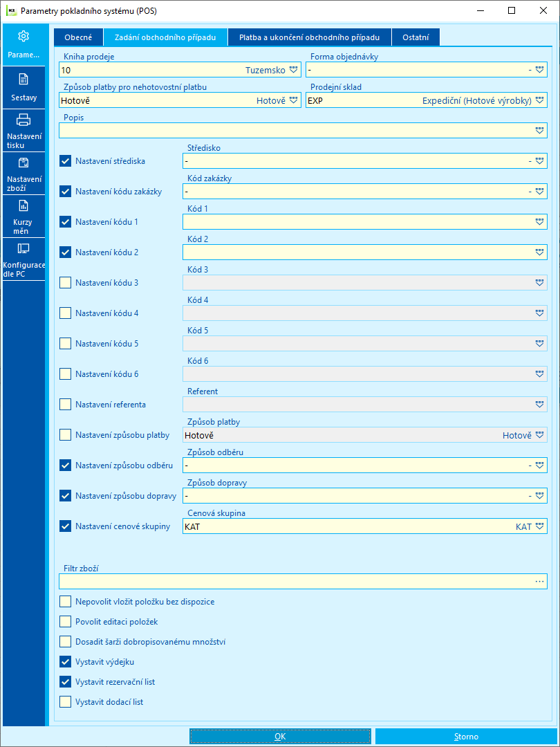The width and height of the screenshot is (560, 747).
Task: Uncheck Nastavení střediska checkbox
Action: tap(65, 161)
